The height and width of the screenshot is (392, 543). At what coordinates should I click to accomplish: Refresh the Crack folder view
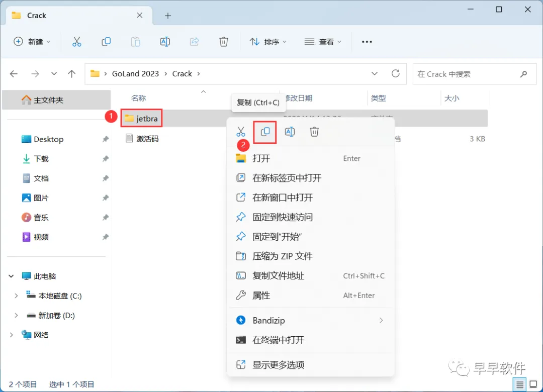click(396, 73)
